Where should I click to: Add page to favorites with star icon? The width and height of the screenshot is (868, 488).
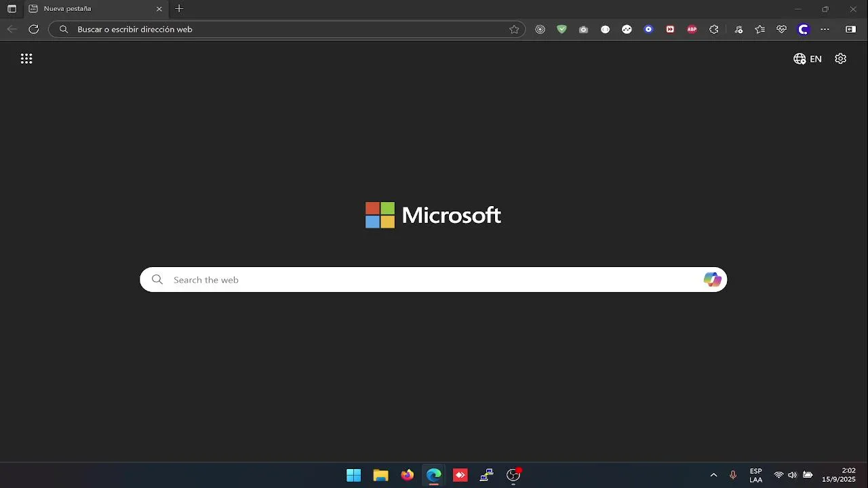point(514,29)
